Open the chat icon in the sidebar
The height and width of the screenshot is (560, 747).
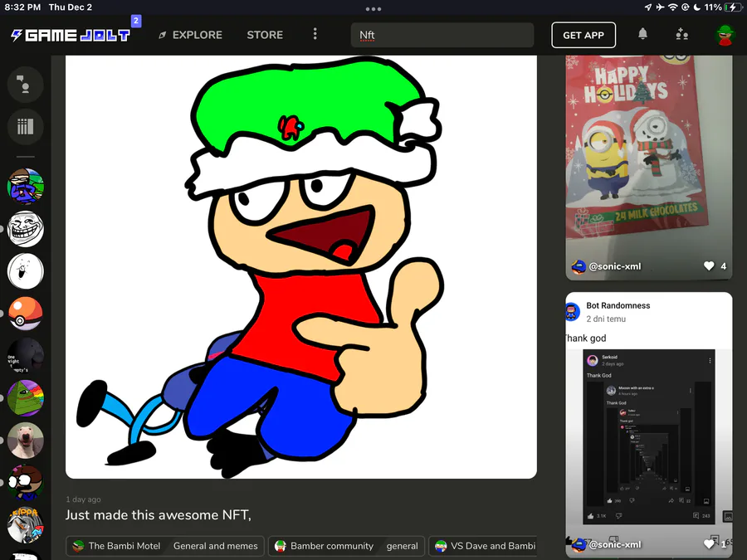[x=25, y=85]
